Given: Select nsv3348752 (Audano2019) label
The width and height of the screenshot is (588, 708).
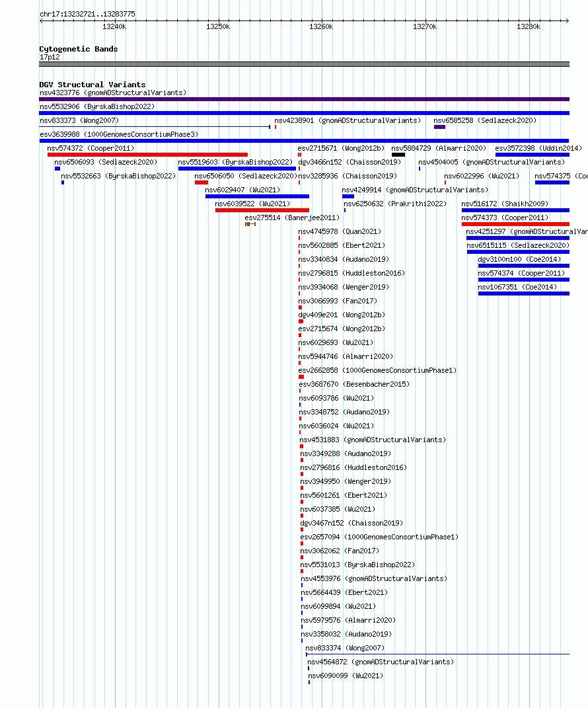Looking at the screenshot, I should pyautogui.click(x=344, y=413).
